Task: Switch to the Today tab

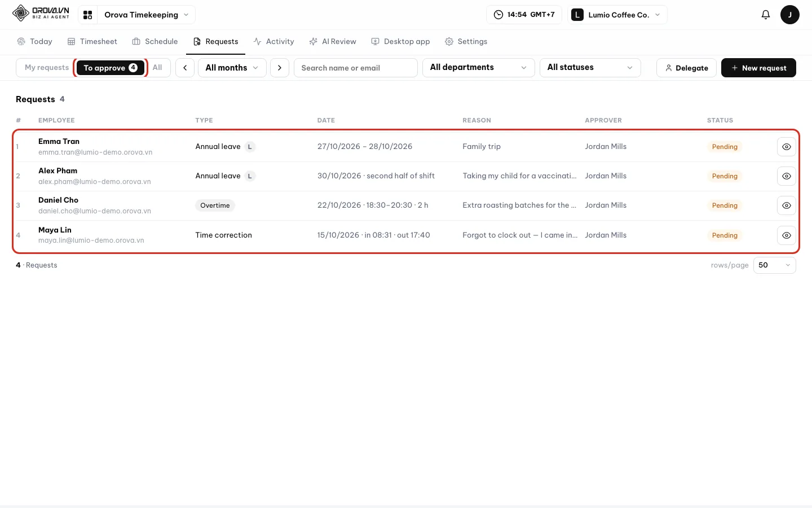Action: click(x=34, y=41)
